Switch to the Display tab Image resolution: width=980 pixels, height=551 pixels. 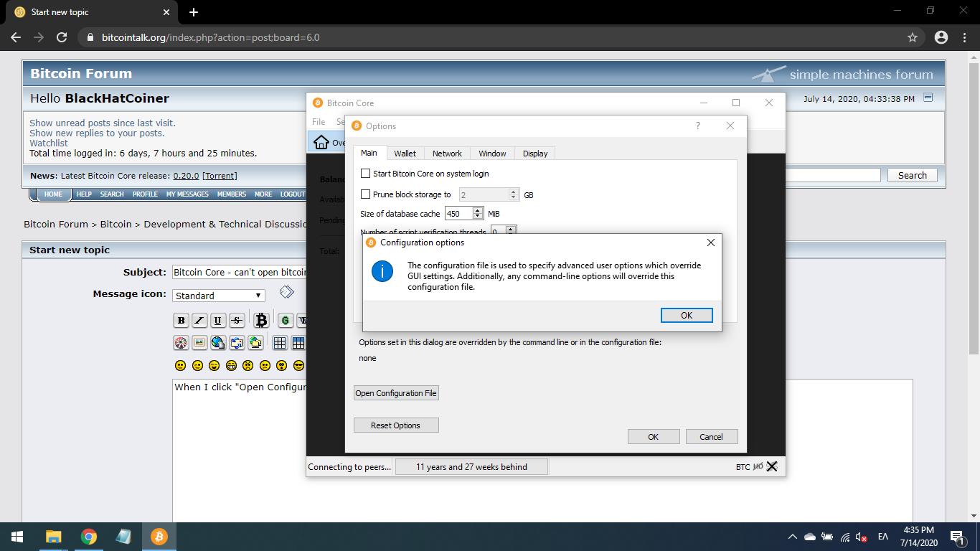pyautogui.click(x=535, y=154)
